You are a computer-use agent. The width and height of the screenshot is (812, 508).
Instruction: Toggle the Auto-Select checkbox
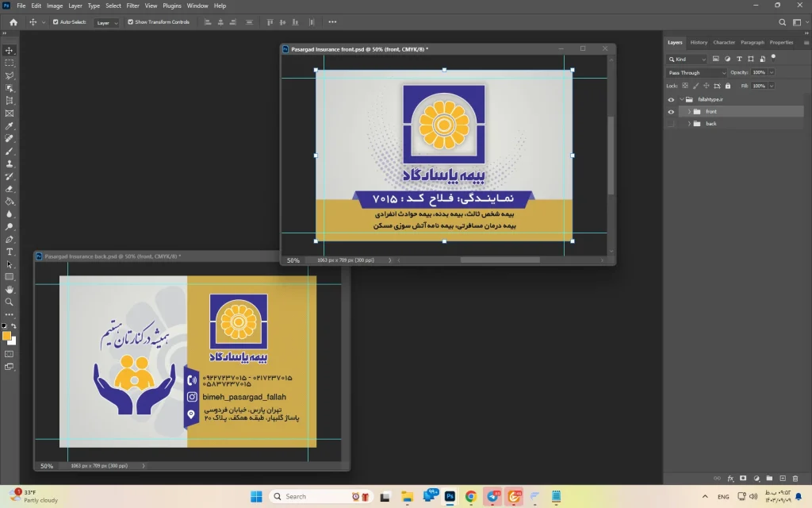click(56, 22)
